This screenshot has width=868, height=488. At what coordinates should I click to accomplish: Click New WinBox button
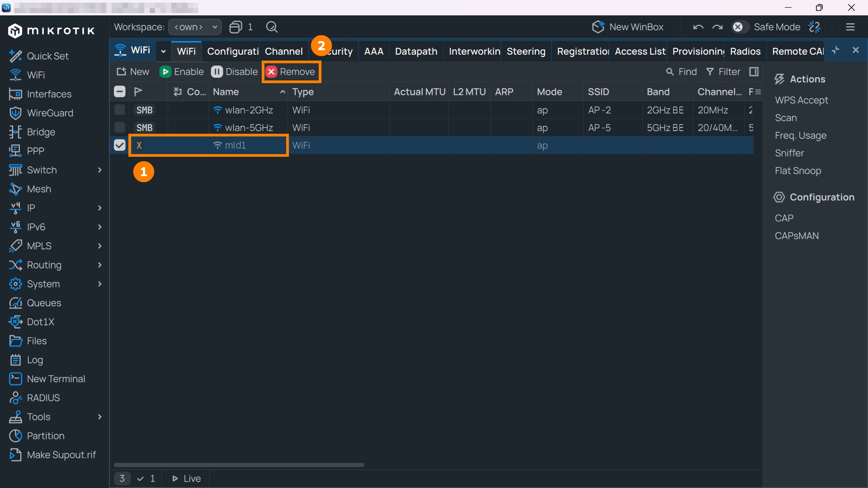click(627, 27)
